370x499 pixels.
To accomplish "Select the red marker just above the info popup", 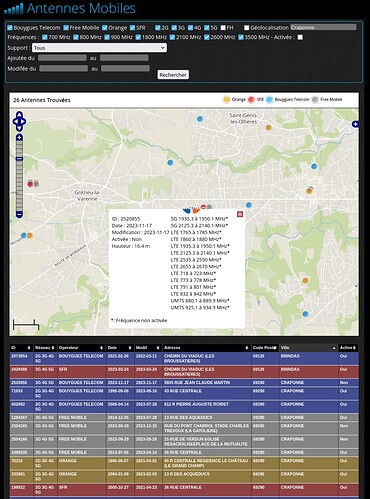I will [203, 207].
